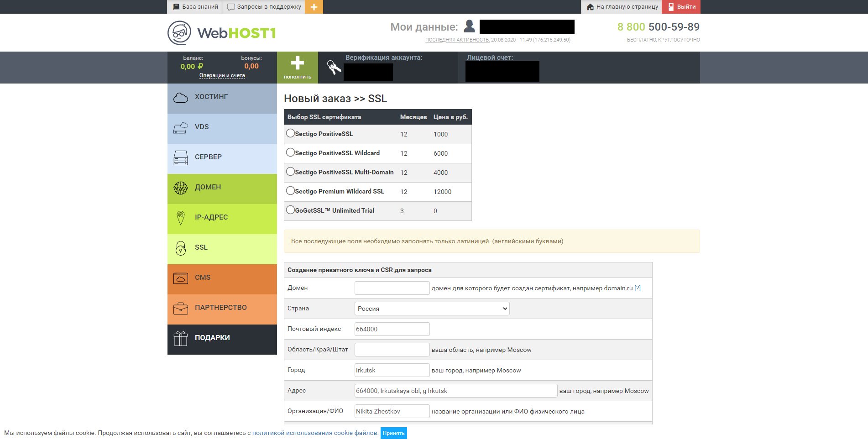Click the Цена в руб. column header
Viewport: 868px width, 440px height.
pyautogui.click(x=450, y=117)
